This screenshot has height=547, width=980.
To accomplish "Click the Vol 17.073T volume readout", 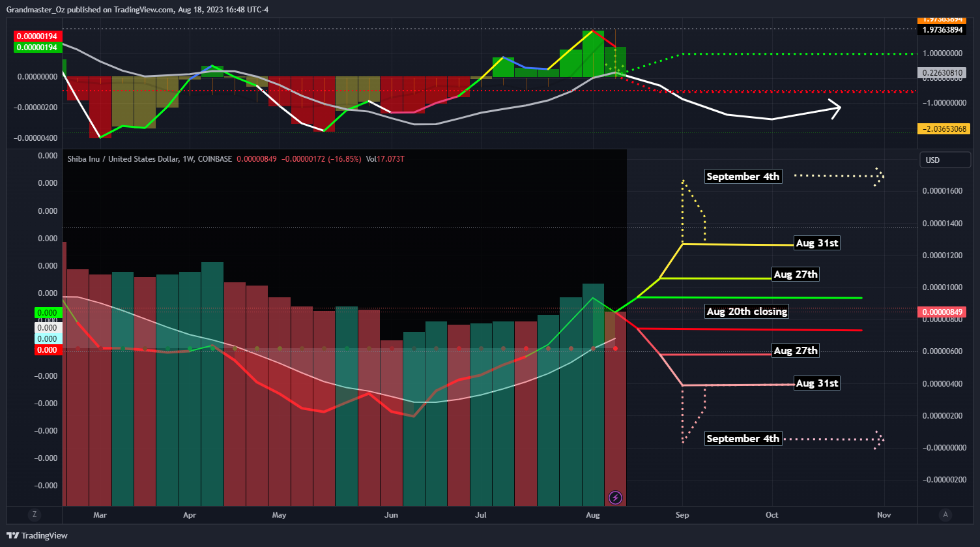I will [385, 158].
